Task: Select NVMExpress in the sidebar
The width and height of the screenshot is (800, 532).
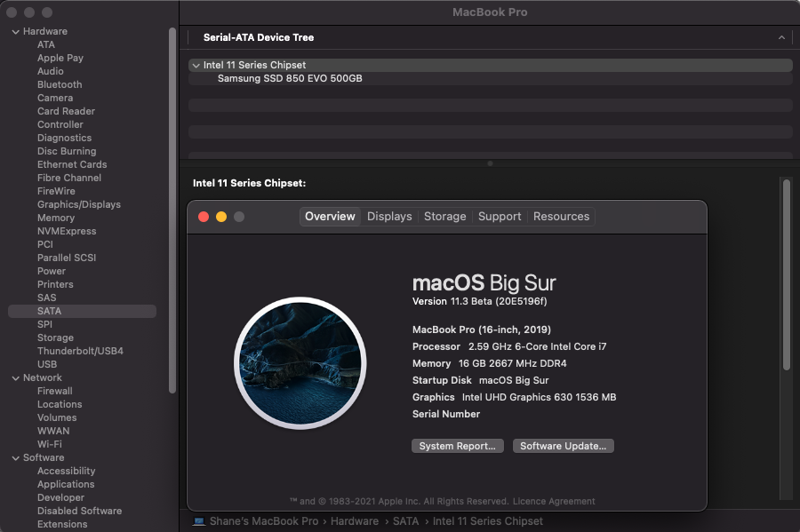Action: [x=67, y=231]
